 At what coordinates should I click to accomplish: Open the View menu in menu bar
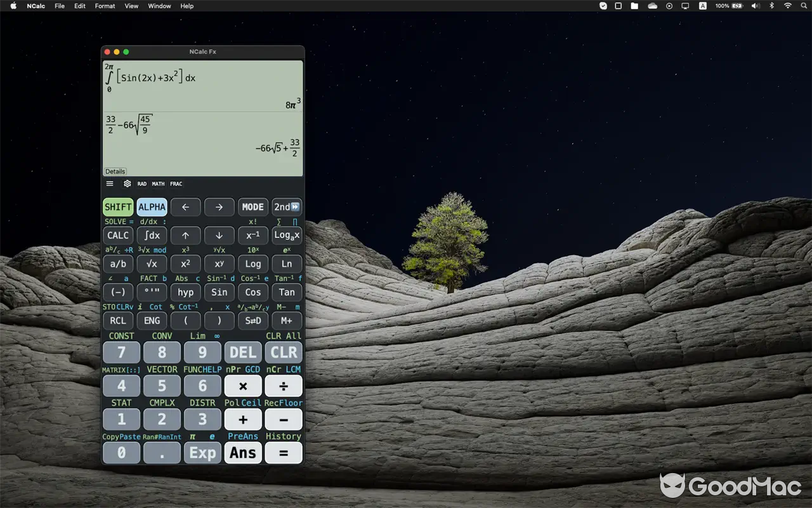click(131, 6)
